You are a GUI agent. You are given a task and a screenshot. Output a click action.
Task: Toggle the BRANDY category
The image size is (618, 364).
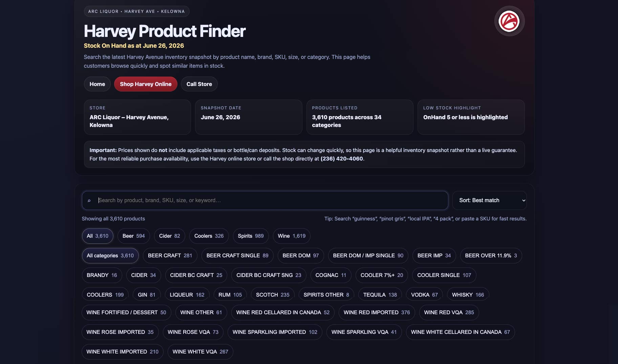(102, 275)
